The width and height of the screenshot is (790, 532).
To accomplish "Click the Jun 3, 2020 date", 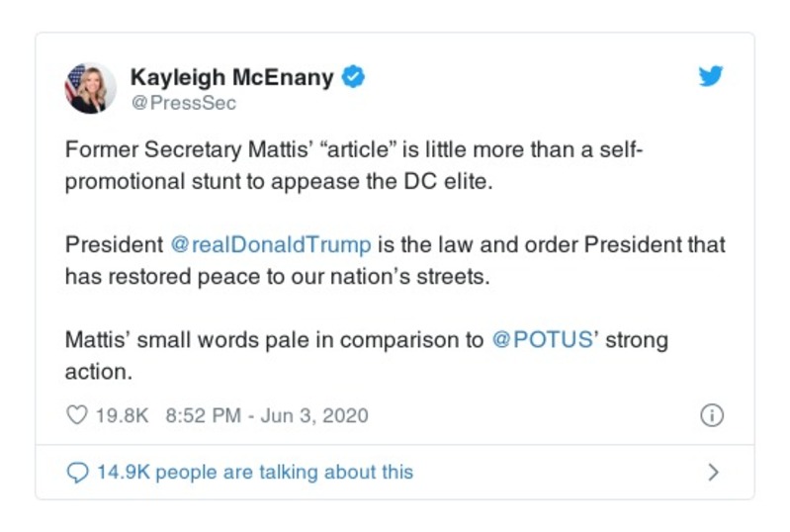I will [x=314, y=415].
